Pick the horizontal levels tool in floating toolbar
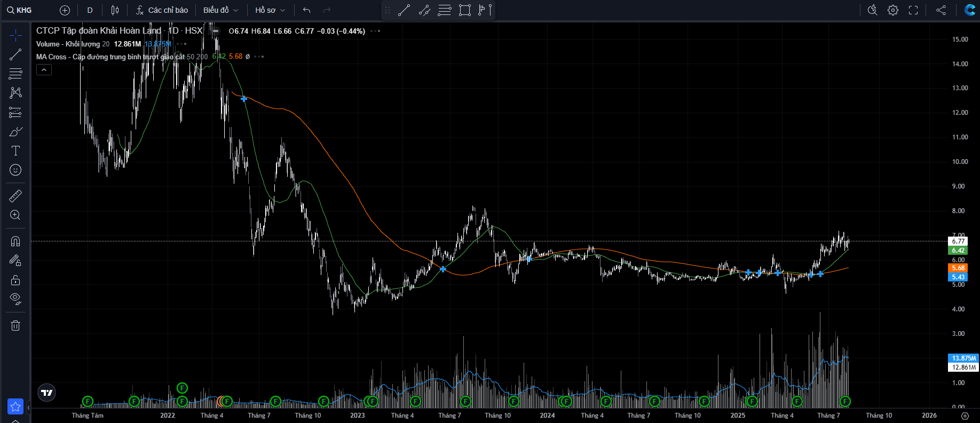Viewport: 980px width, 423px height. (445, 10)
